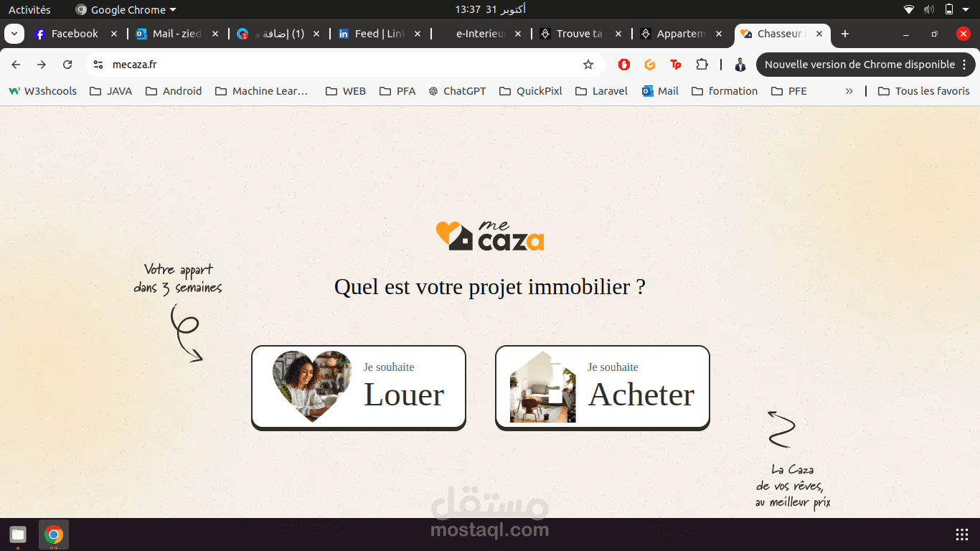Image resolution: width=980 pixels, height=551 pixels.
Task: Switch to the Mail - zied tab
Action: coord(176,34)
